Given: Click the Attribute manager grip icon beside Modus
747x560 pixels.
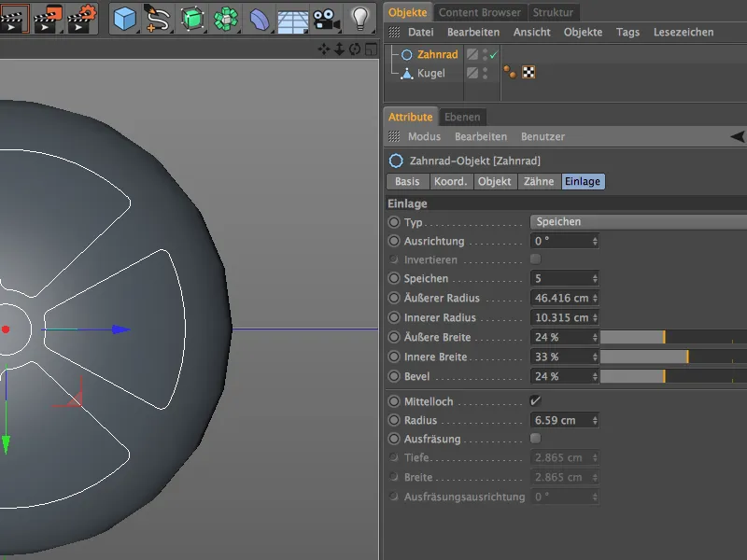Looking at the screenshot, I should point(394,136).
